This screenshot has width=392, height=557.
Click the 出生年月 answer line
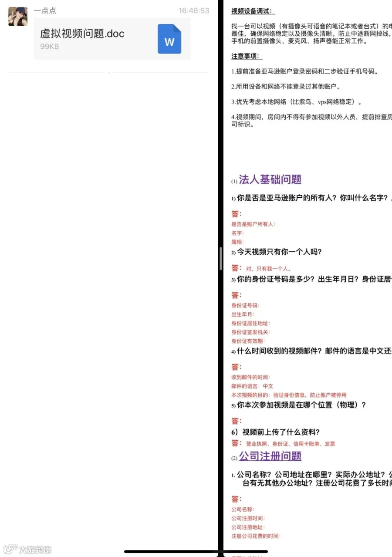coord(243,314)
